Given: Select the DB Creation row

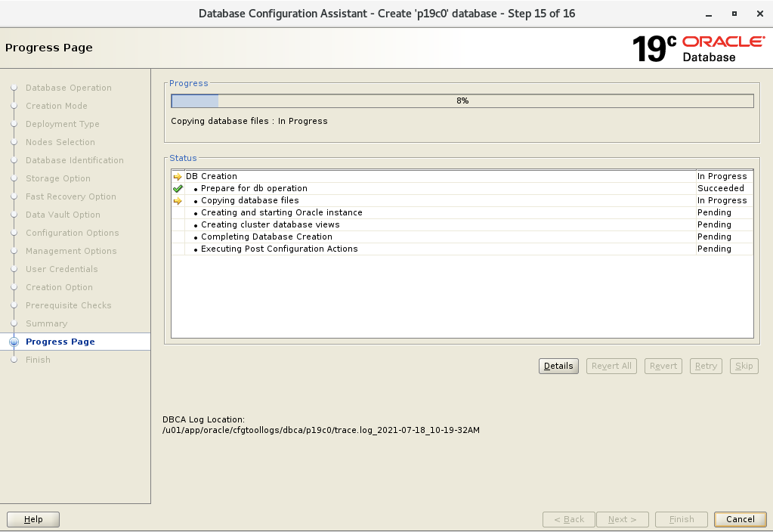Looking at the screenshot, I should coord(462,177).
